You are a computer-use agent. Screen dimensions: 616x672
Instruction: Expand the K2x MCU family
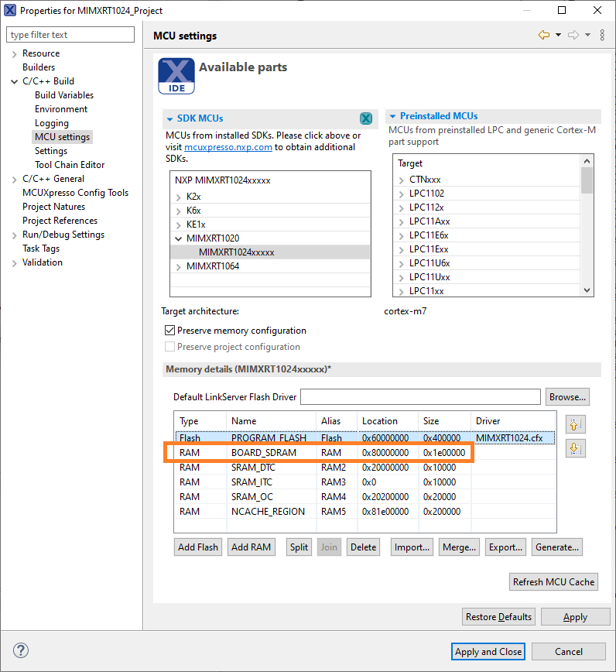tap(179, 197)
